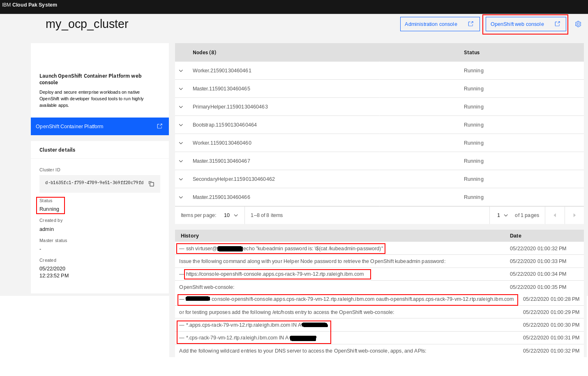
Task: Click Launch OpenShift Container Platform web console heading
Action: 90,79
